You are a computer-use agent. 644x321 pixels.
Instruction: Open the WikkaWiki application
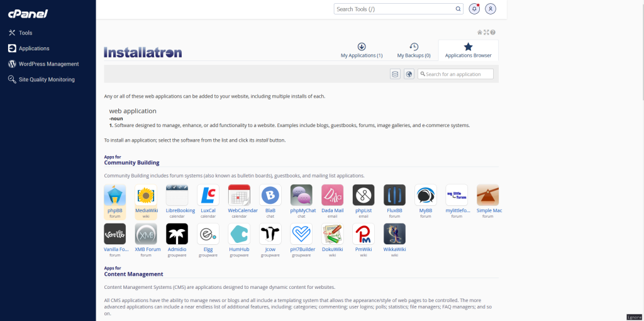[x=394, y=234]
